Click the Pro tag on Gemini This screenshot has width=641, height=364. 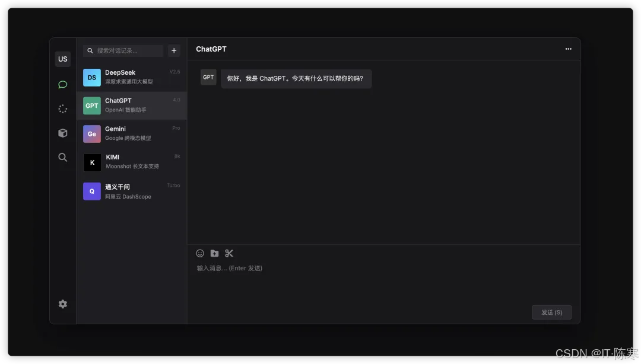click(176, 128)
